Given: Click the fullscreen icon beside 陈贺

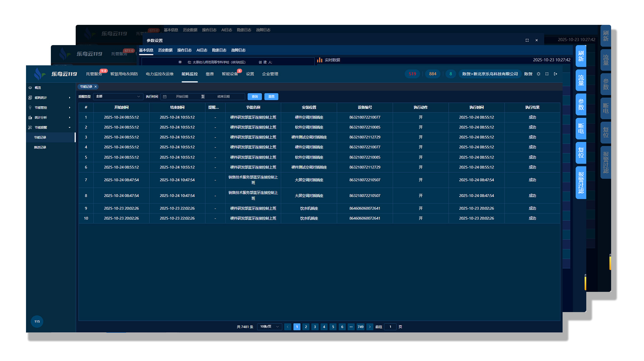Looking at the screenshot, I should (x=547, y=74).
